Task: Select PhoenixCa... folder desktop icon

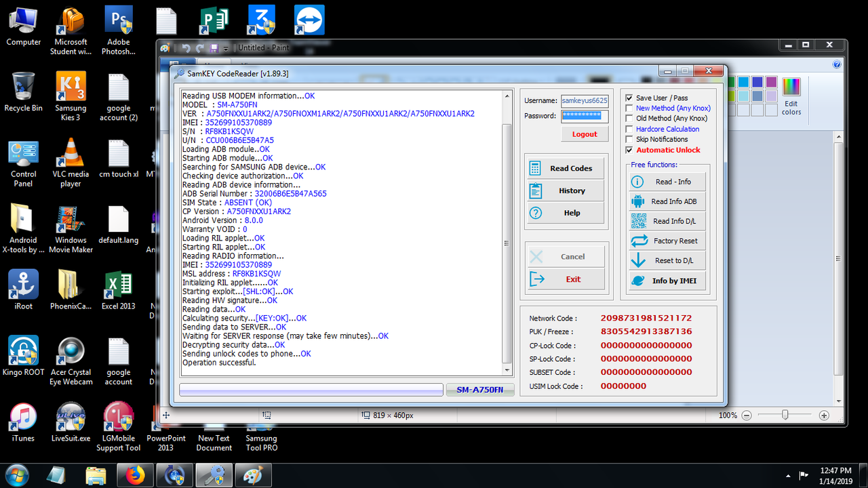Action: click(71, 291)
